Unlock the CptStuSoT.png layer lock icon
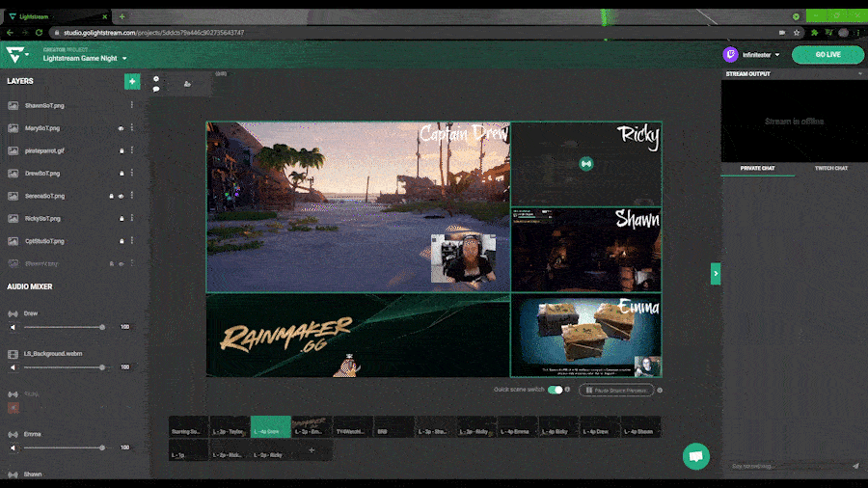The width and height of the screenshot is (868, 488). coord(122,241)
